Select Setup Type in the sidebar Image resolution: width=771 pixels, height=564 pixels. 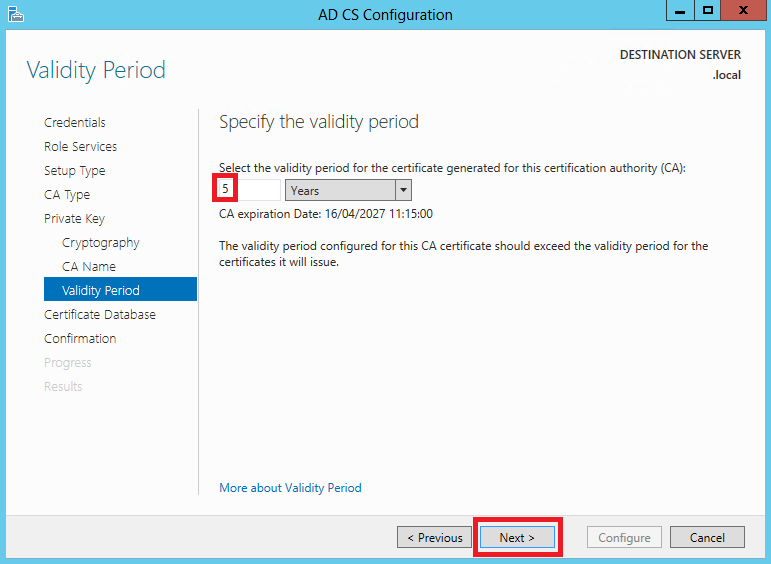74,171
